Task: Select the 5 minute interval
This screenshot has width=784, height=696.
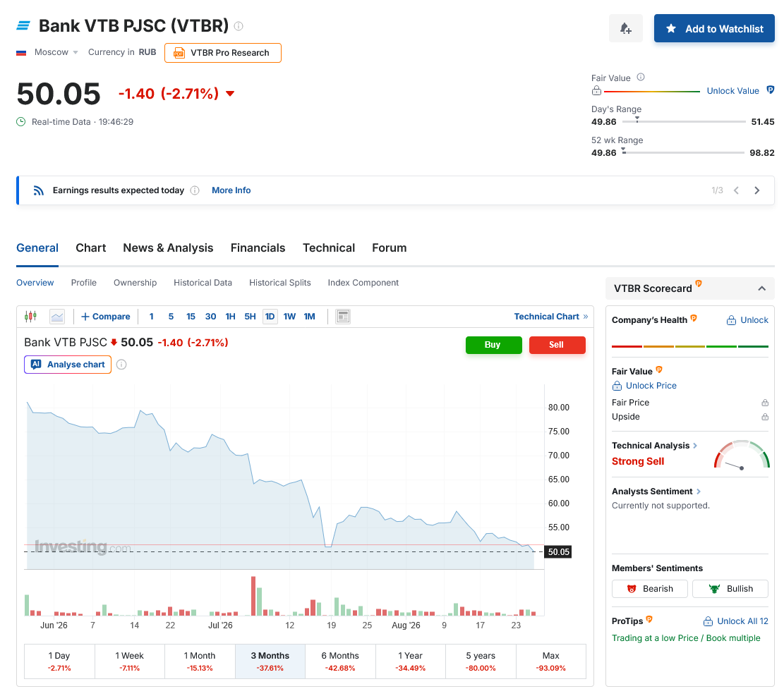Action: pos(171,317)
